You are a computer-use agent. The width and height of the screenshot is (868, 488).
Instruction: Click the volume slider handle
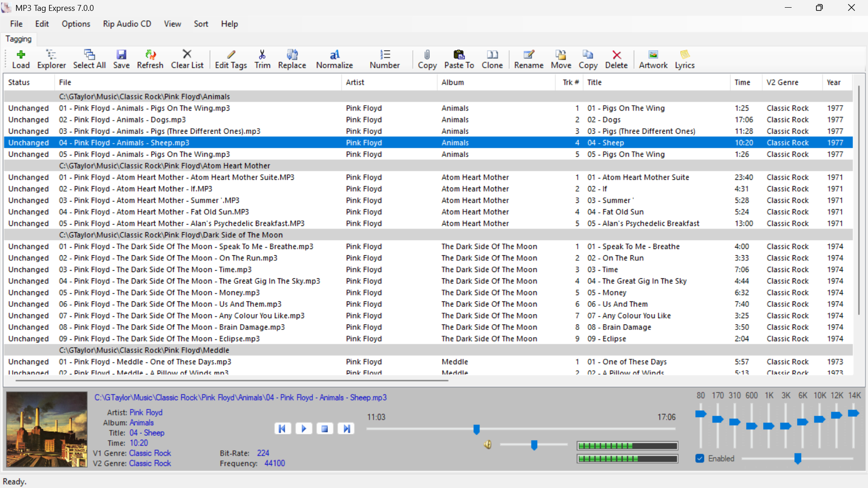pyautogui.click(x=534, y=446)
